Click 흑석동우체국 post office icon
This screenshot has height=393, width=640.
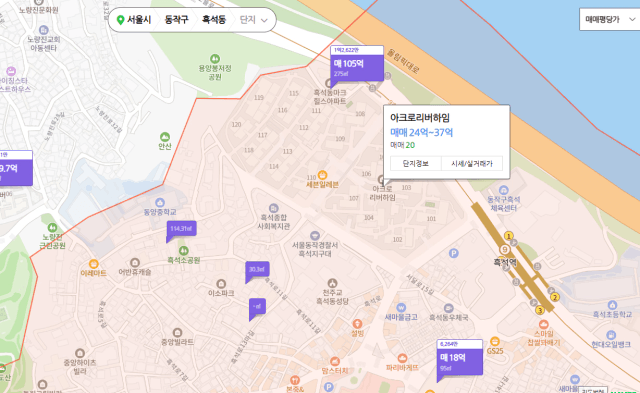pyautogui.click(x=449, y=308)
